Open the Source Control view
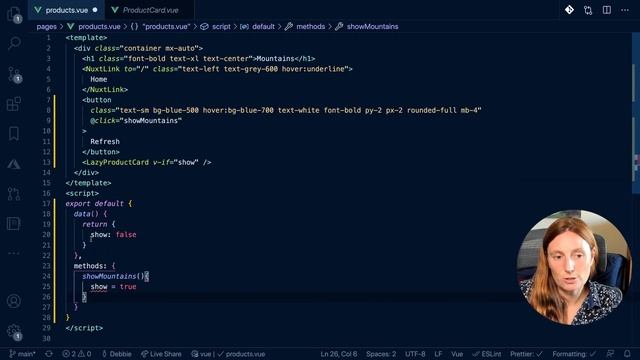The width and height of the screenshot is (640, 360). pyautogui.click(x=14, y=74)
